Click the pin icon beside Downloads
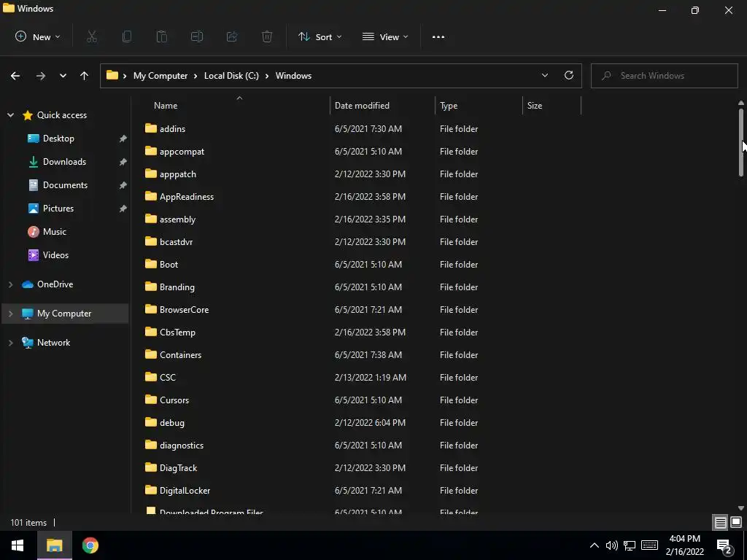Screen dimensions: 747x560 tap(123, 162)
